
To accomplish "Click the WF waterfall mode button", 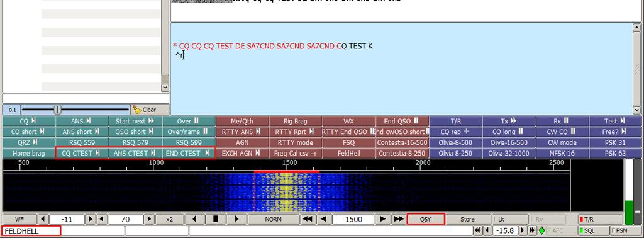I will (19, 219).
